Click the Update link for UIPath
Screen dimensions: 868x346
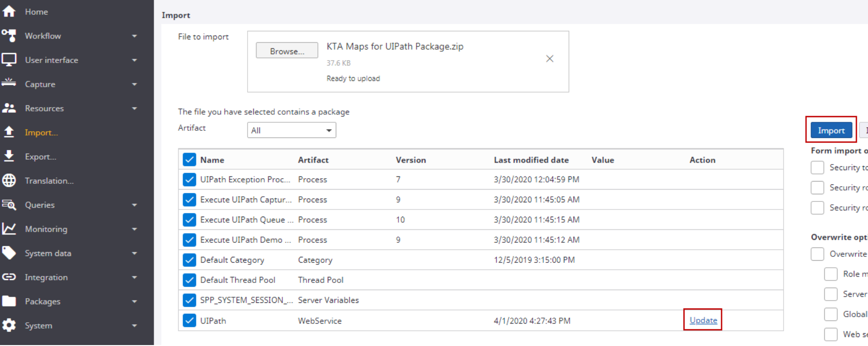coord(703,320)
